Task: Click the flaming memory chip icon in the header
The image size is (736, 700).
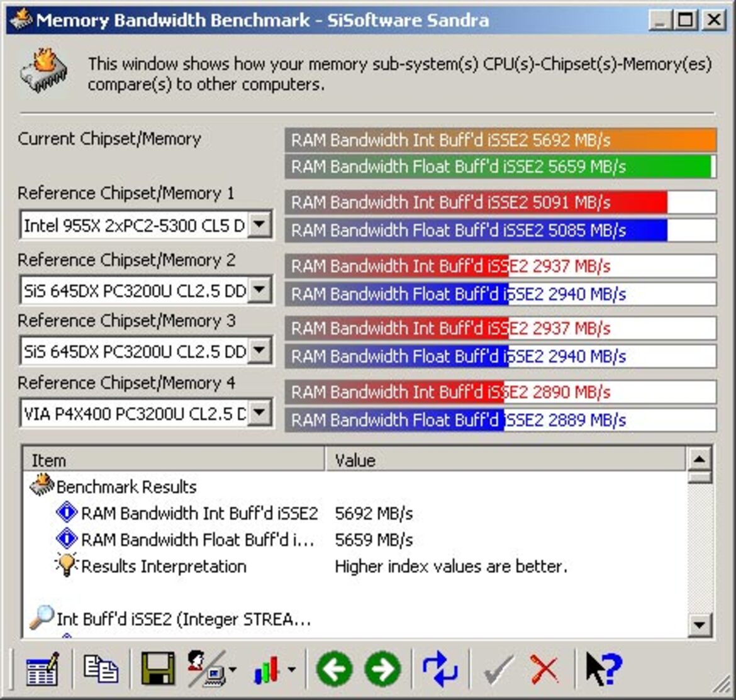Action: (43, 70)
